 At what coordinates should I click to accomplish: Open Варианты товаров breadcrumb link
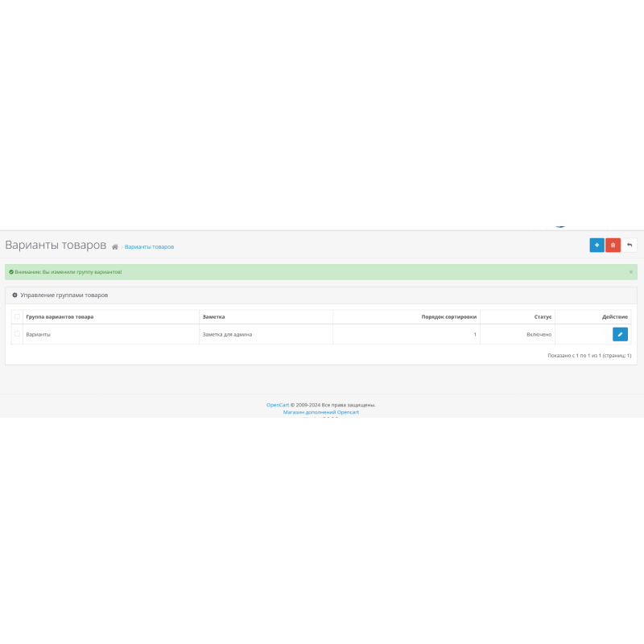point(149,247)
